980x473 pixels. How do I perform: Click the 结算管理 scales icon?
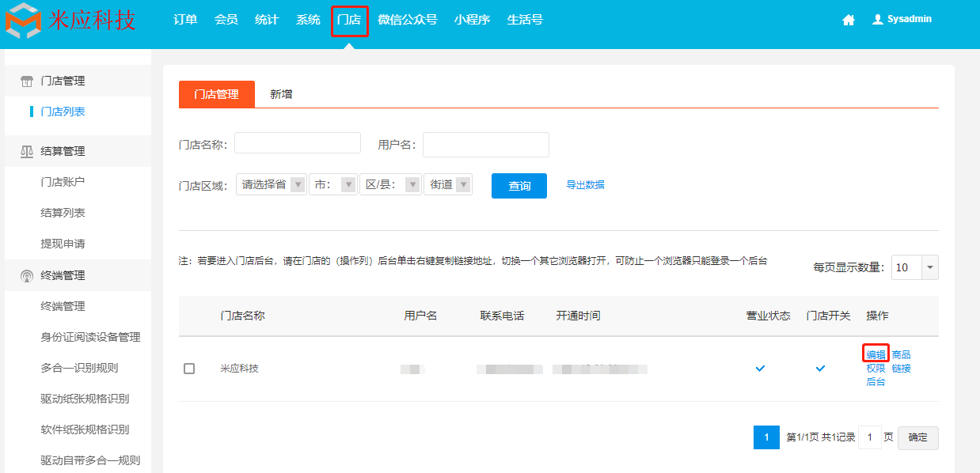[x=27, y=151]
